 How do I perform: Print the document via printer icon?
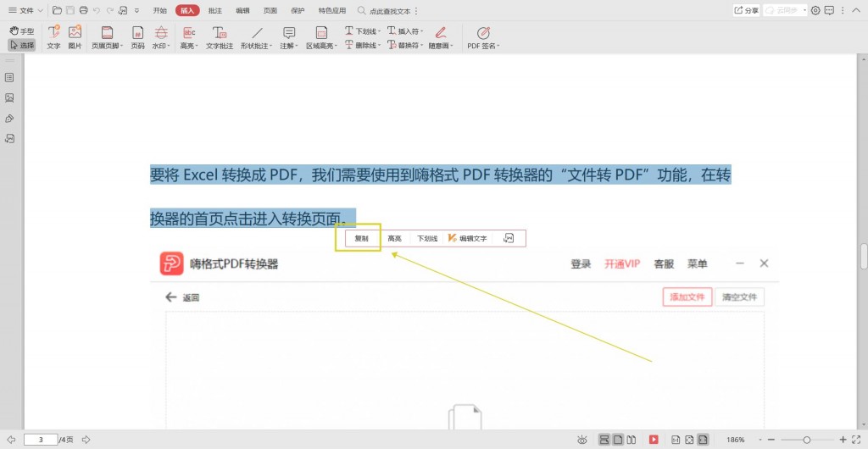coord(84,10)
